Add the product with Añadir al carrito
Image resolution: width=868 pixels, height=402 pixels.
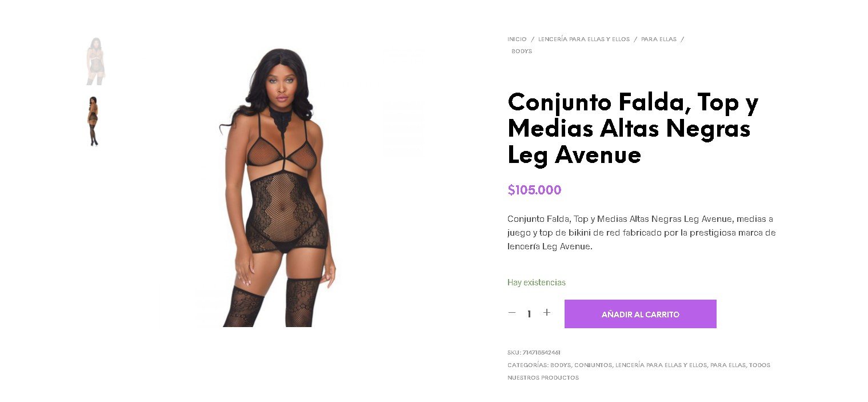(x=640, y=314)
